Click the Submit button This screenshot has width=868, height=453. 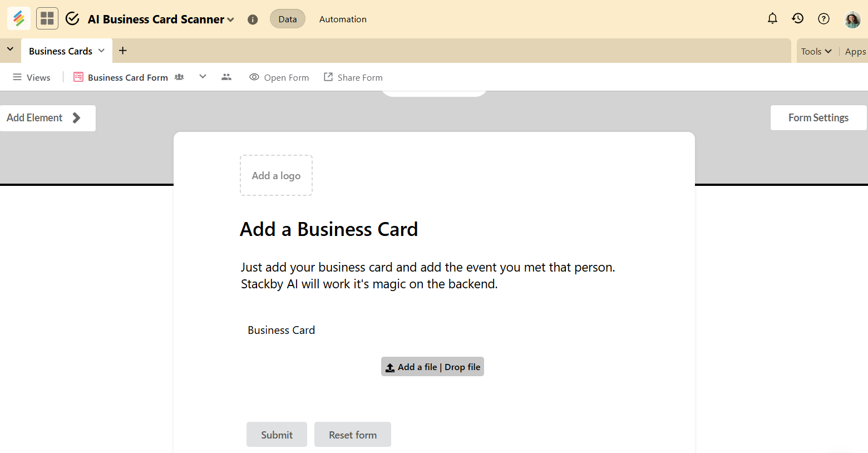277,434
